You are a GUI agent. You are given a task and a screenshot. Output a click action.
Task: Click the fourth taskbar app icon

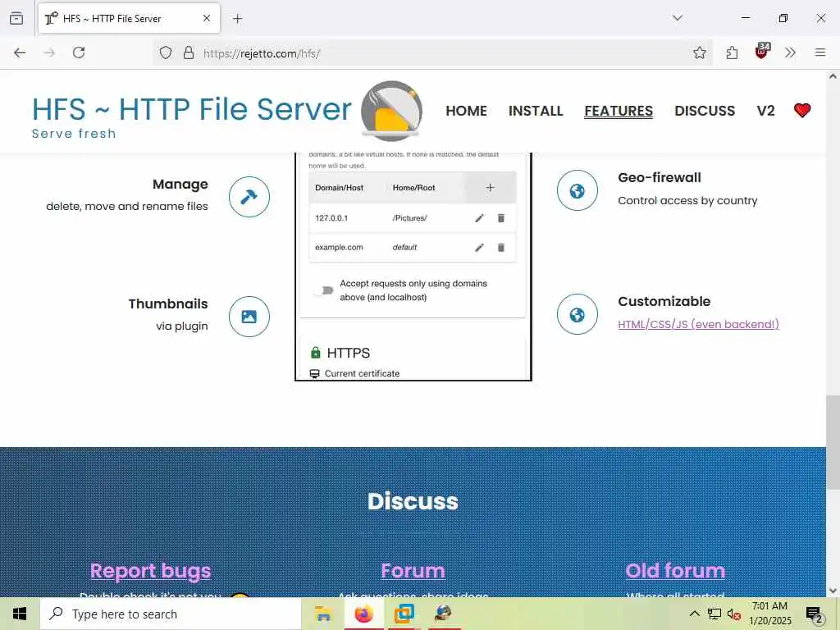444,614
